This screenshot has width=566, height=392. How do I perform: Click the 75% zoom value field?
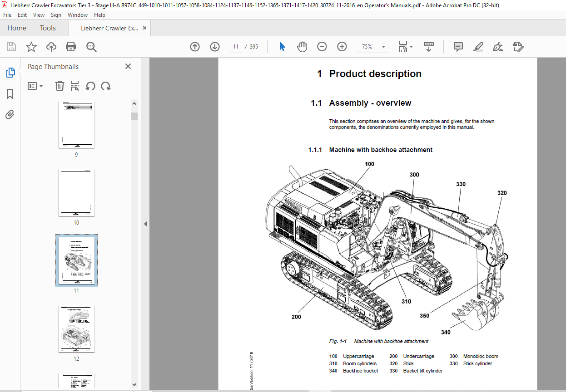tap(367, 47)
